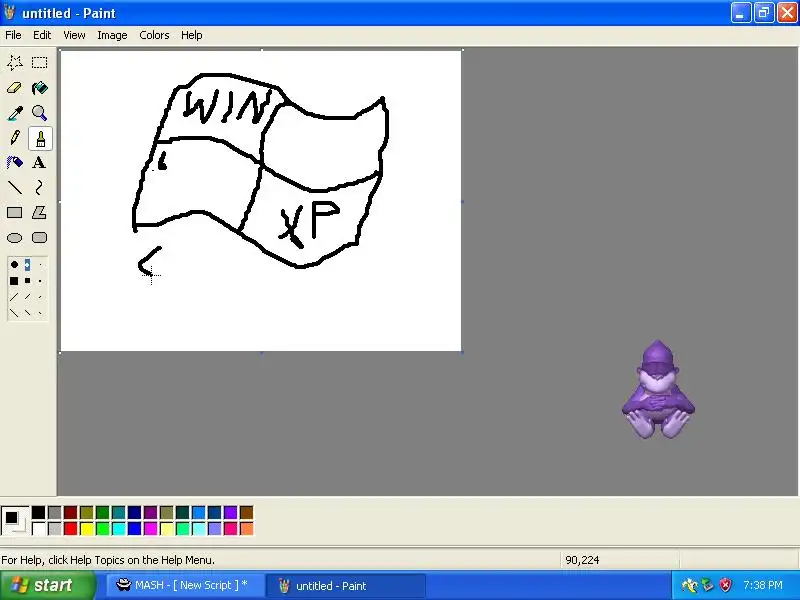Open the Help menu
Viewport: 800px width, 600px height.
point(191,35)
